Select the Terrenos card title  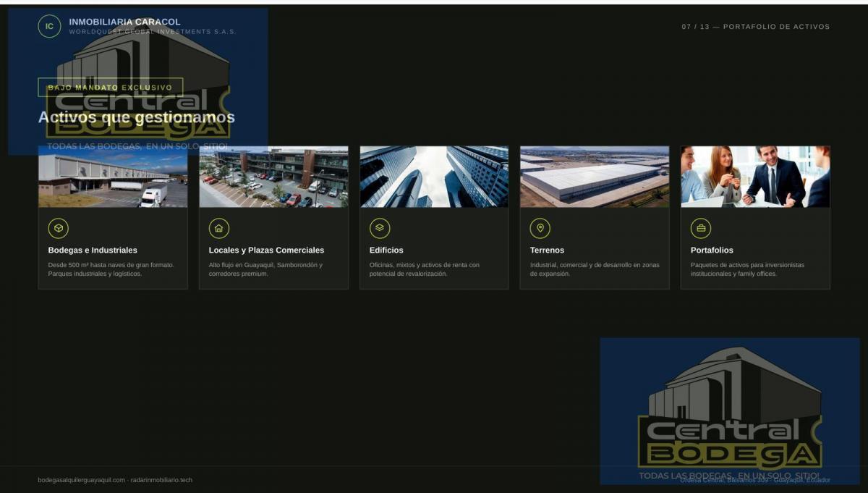tap(547, 250)
